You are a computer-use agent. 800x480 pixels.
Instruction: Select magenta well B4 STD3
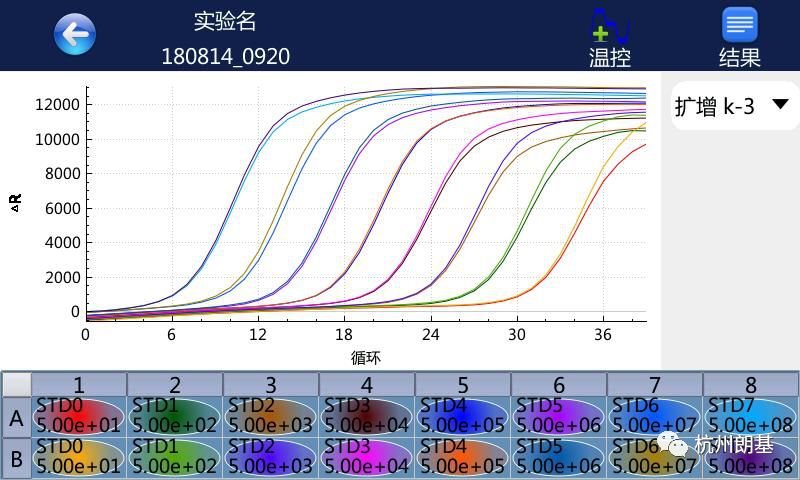tap(367, 457)
